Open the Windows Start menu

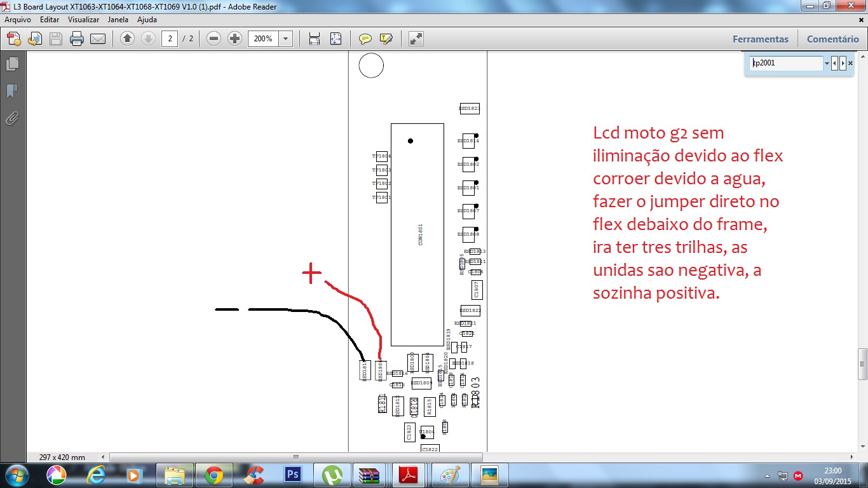point(17,475)
